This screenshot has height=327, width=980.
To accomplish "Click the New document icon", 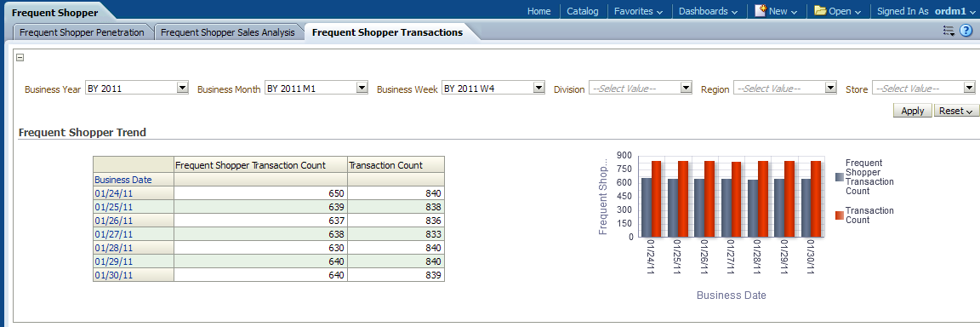I will [760, 10].
